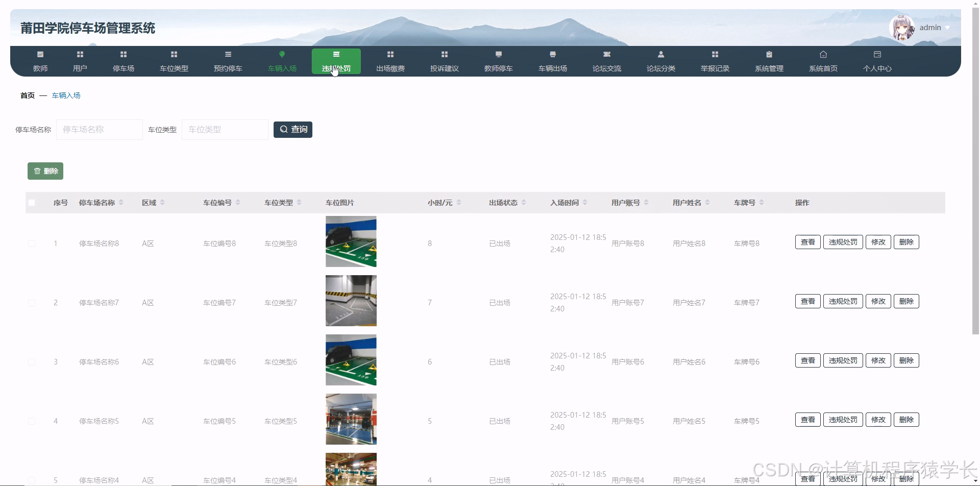Open the 车辆入场 nav icon
The image size is (980, 486).
click(x=282, y=54)
